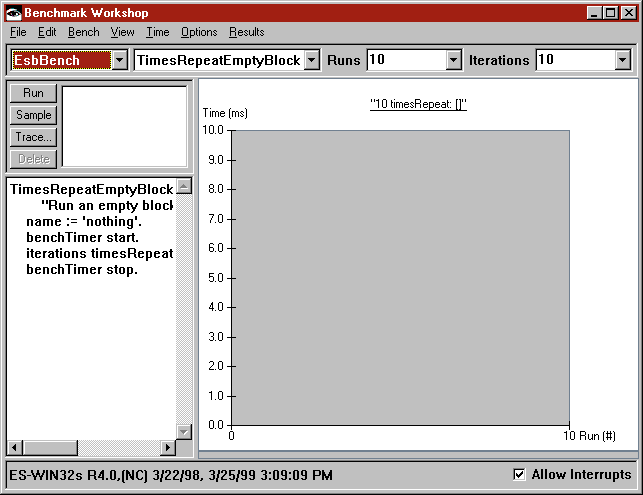Image resolution: width=643 pixels, height=495 pixels.
Task: Click the Sample button
Action: click(33, 115)
